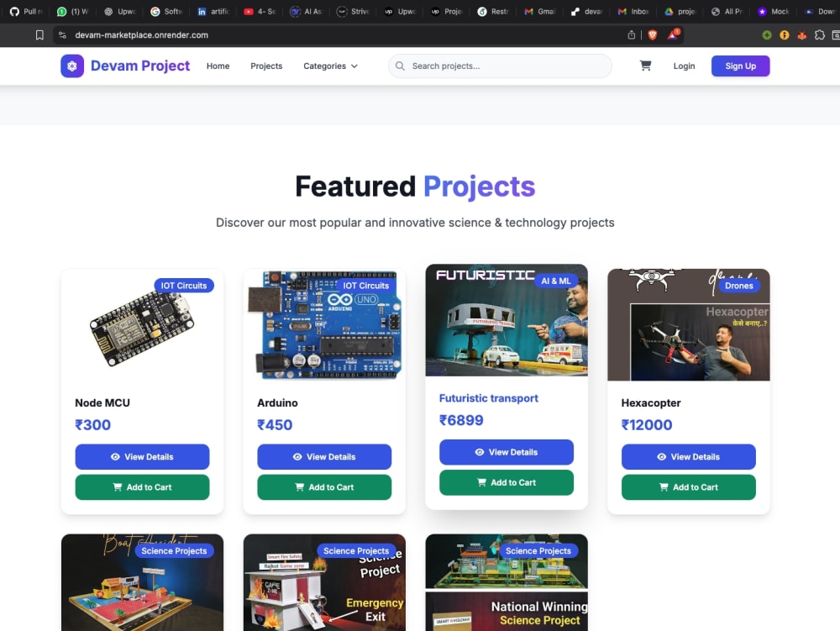Click the Hexacopter product title
The image size is (840, 631).
click(651, 402)
